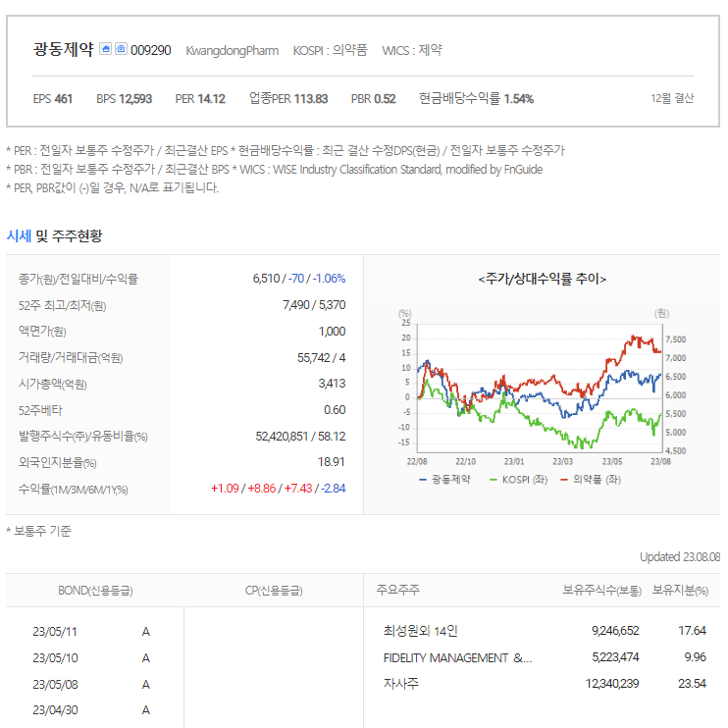
Task: Click the share count 12,340,239
Action: (612, 684)
